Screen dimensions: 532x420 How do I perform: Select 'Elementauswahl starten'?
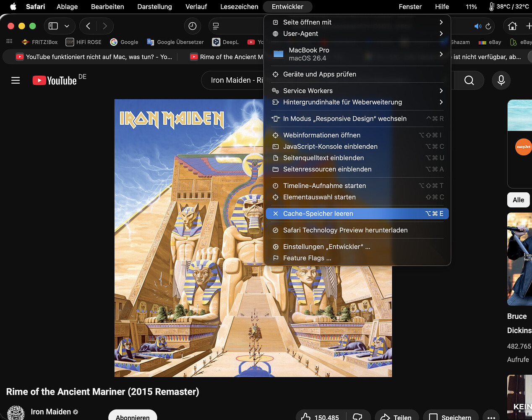[357, 197]
